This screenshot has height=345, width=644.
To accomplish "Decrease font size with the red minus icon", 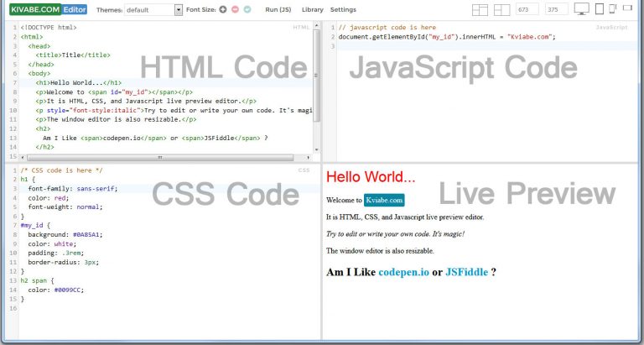I will pos(235,9).
